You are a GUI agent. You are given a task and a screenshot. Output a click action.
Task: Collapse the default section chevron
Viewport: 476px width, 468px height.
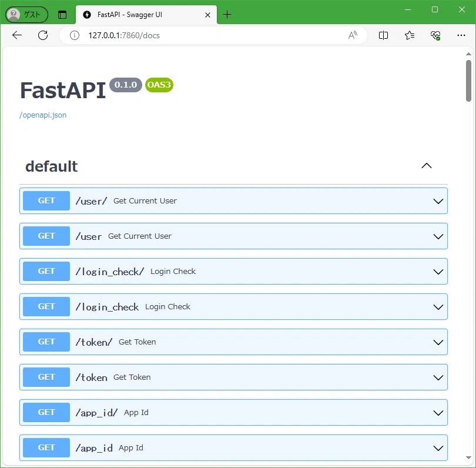[427, 166]
